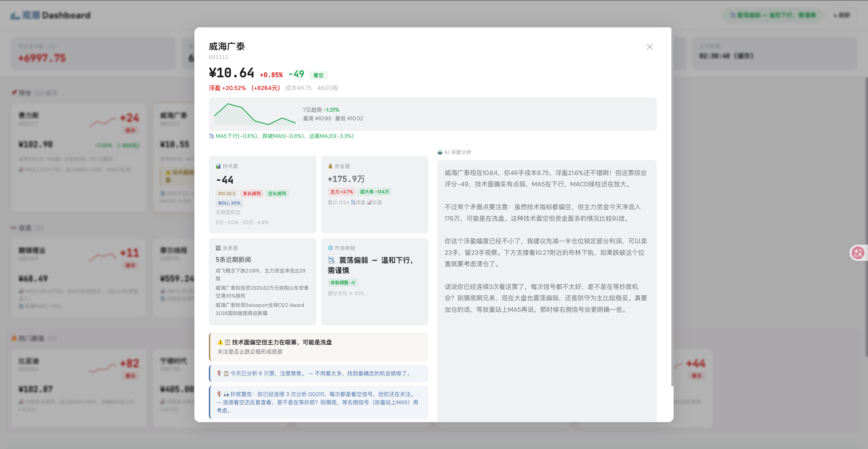Click background card with +82 score
Image resolution: width=868 pixels, height=449 pixels.
[79, 388]
